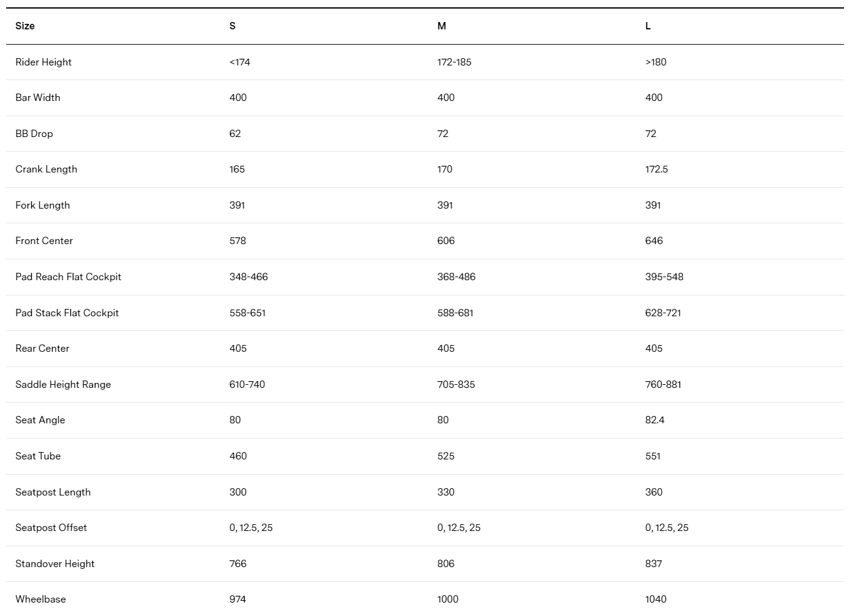Viewport: 855px width, 616px height.
Task: Click the Saddle Height Range label
Action: click(x=63, y=384)
